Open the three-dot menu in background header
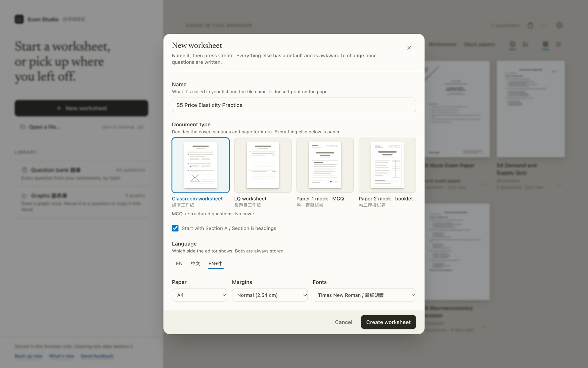588x368 pixels. (544, 25)
